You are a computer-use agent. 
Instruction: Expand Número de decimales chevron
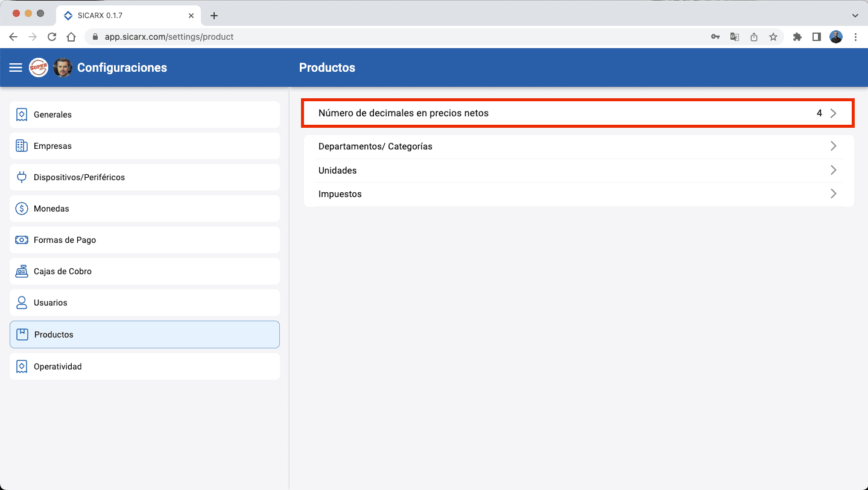pos(833,113)
